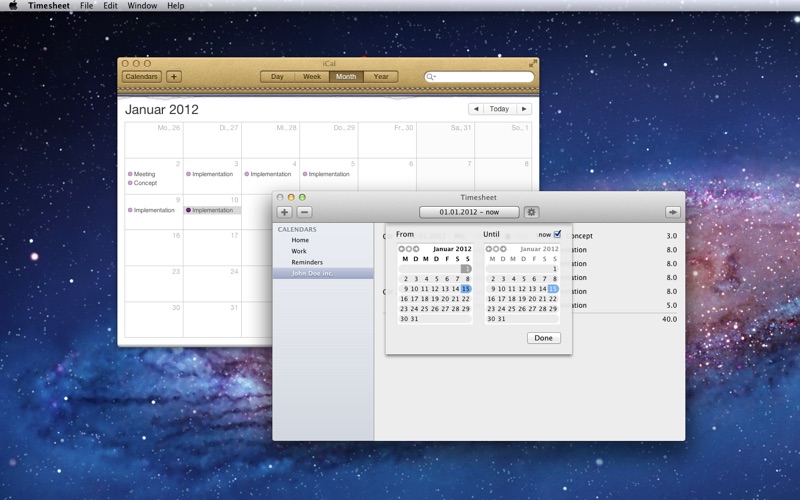
Task: Select the Month view tab in iCal
Action: coord(346,77)
